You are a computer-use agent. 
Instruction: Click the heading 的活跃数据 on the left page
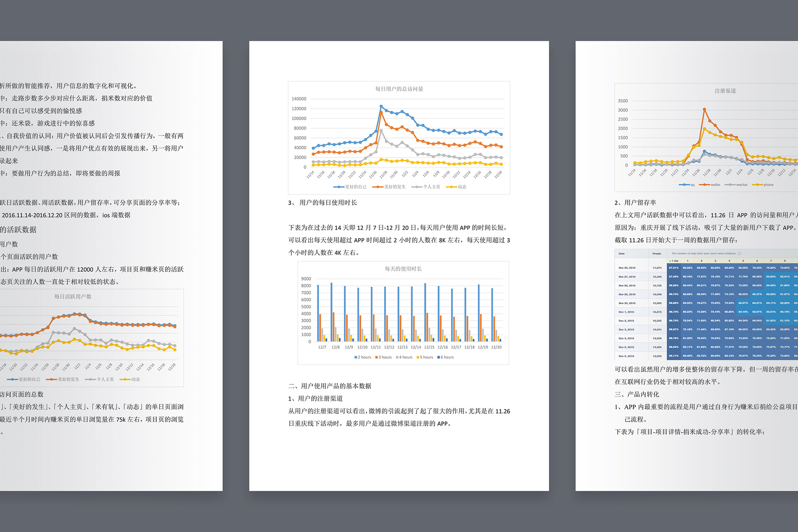coord(18,230)
